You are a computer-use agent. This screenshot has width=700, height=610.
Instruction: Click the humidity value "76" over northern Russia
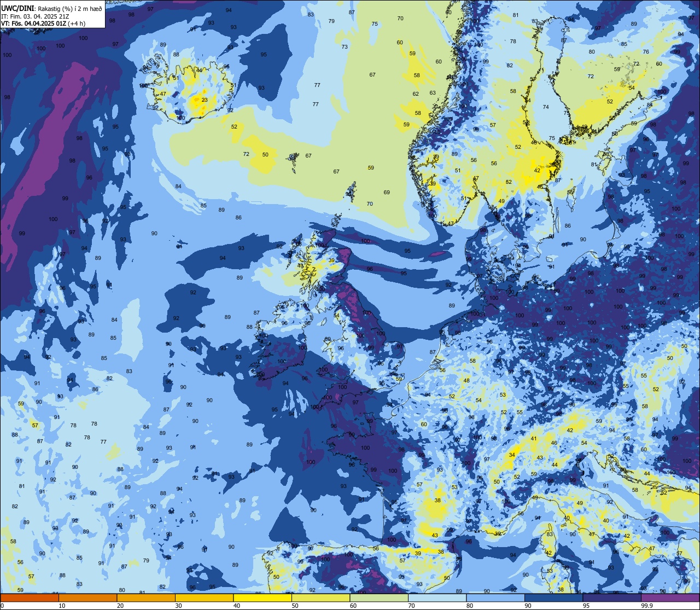[x=646, y=52]
